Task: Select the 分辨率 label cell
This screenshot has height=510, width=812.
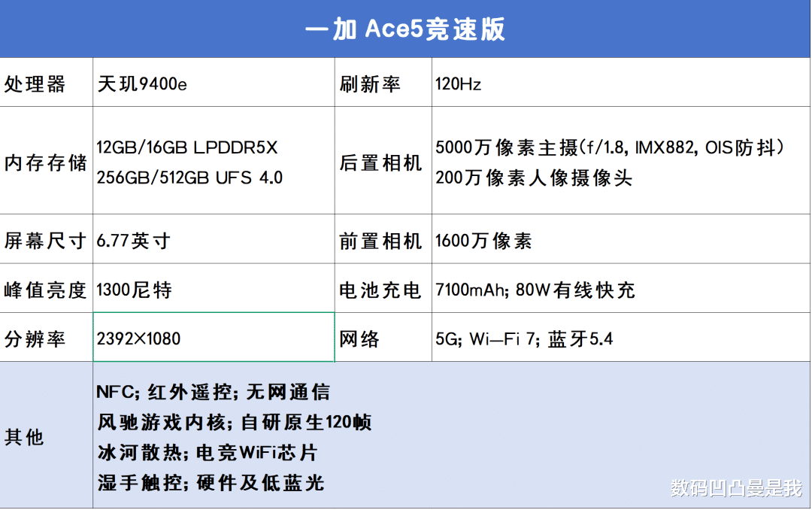Action: tap(47, 338)
